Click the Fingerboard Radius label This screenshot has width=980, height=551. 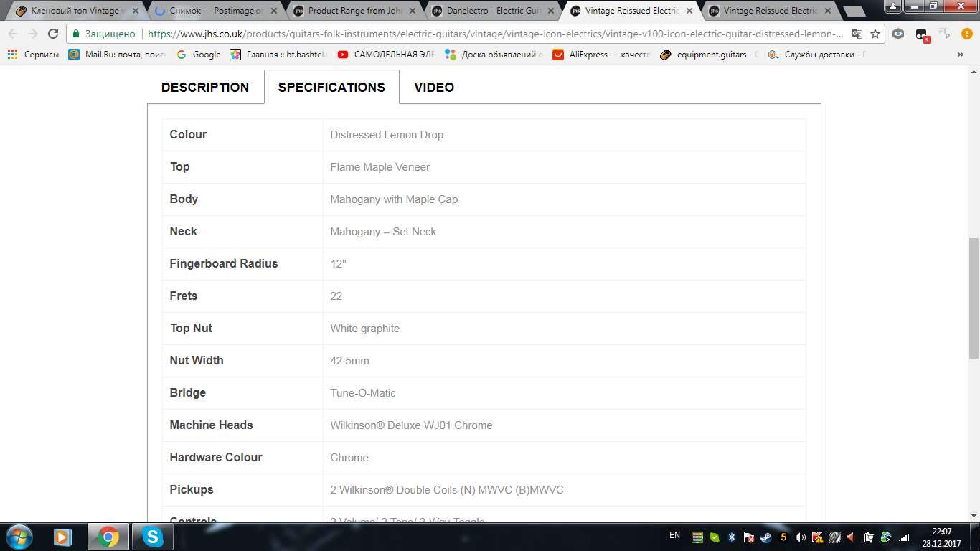tap(224, 264)
